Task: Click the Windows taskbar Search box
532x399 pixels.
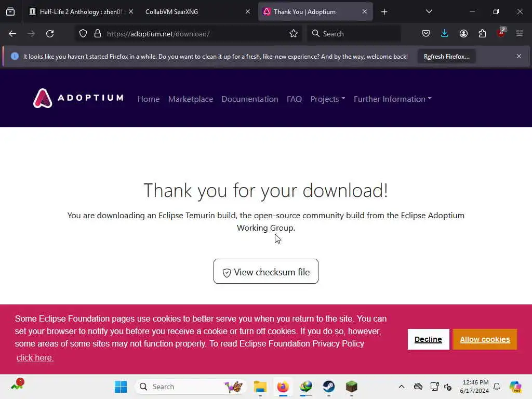Action: (190, 387)
